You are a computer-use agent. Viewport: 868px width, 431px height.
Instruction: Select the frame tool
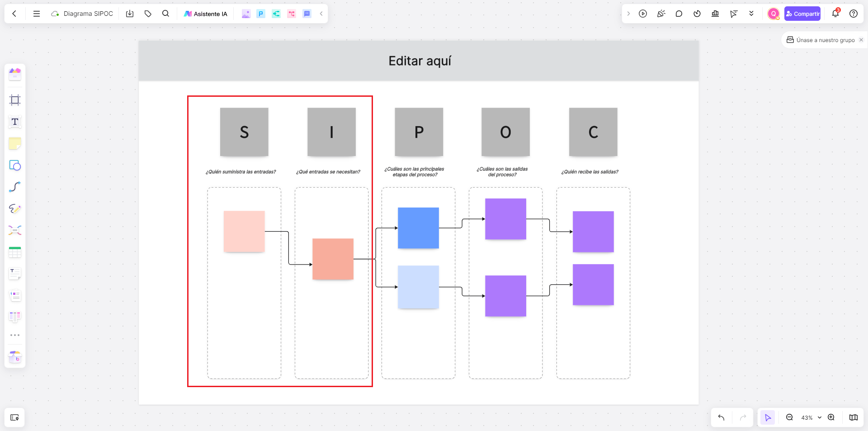[x=15, y=100]
